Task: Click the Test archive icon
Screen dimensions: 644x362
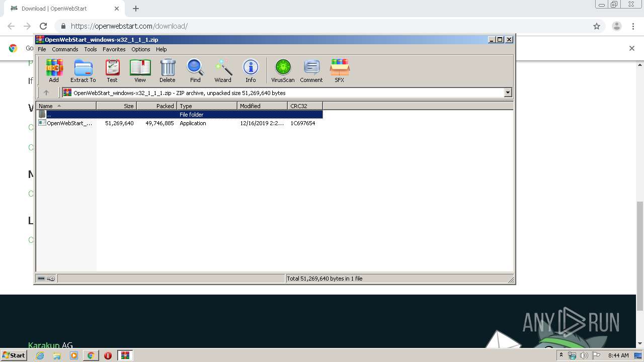Action: (112, 70)
